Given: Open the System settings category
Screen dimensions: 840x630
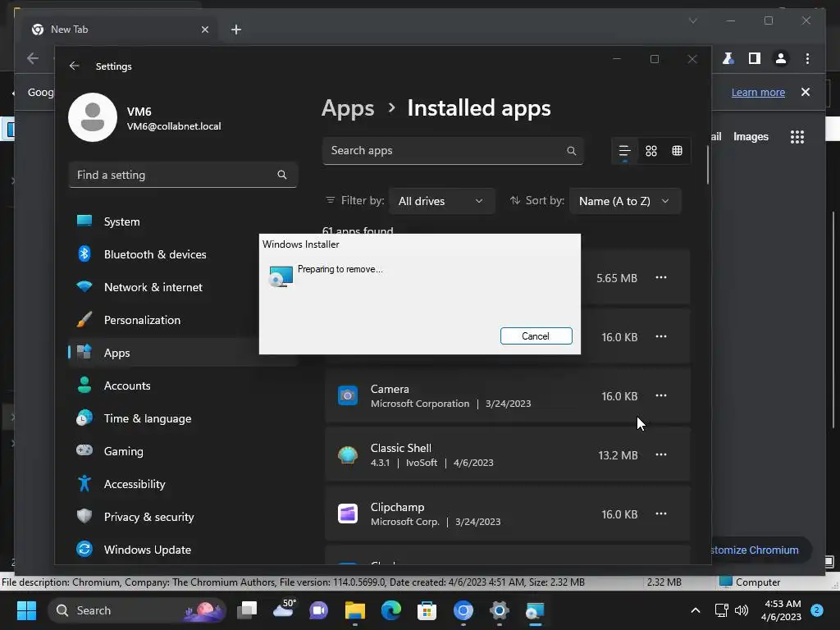Looking at the screenshot, I should [x=183, y=221].
